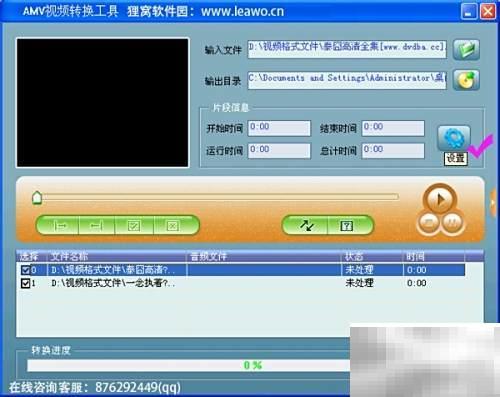Viewport: 500px width, 397px height.
Task: Select file row D:\视频格式文件\一念执著
Action: point(241,283)
